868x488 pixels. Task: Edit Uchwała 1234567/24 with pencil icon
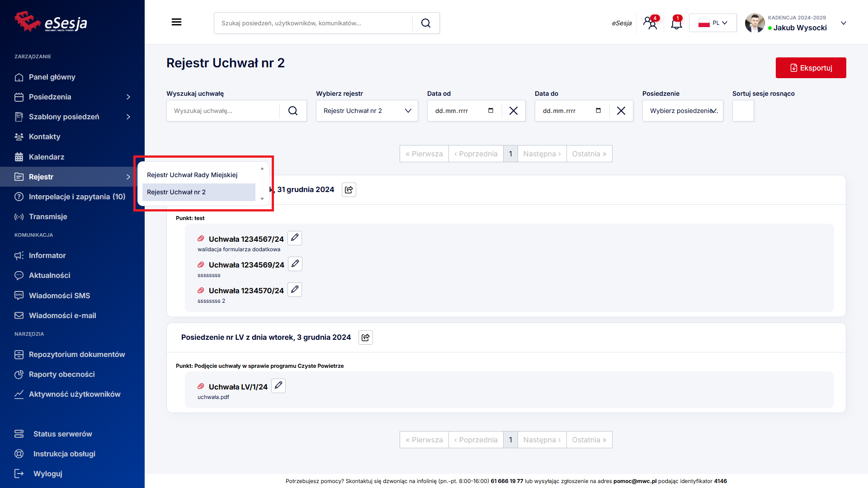295,238
